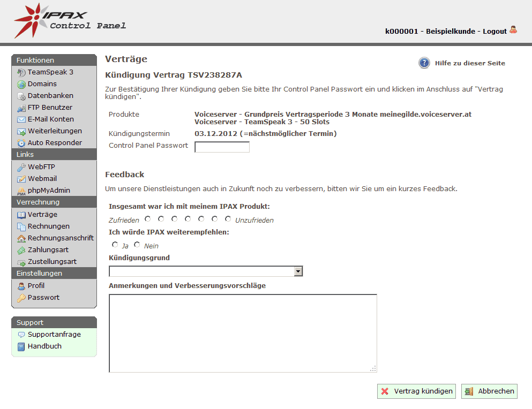Open Verträge in the Verrechnung menu
532x409 pixels.
click(42, 215)
